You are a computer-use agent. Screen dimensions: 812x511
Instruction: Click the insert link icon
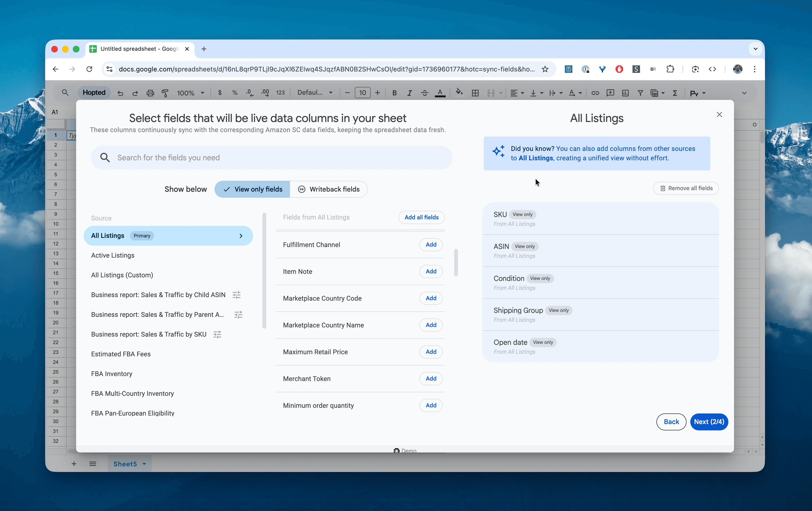(595, 93)
